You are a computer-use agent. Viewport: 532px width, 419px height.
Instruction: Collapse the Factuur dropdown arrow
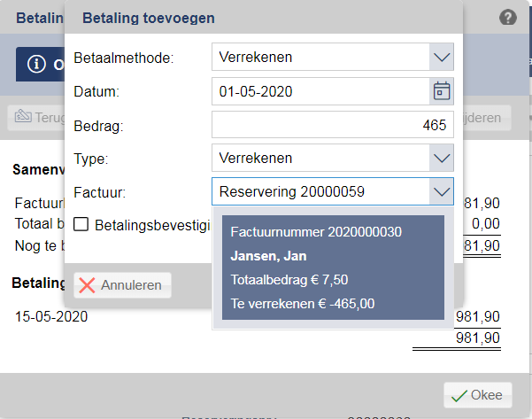[x=441, y=191]
